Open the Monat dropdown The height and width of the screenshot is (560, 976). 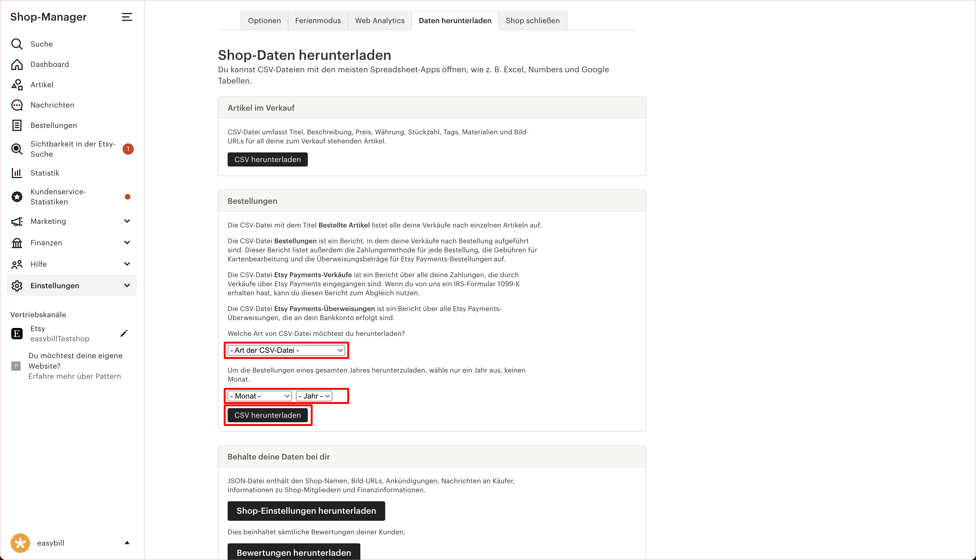tap(260, 396)
